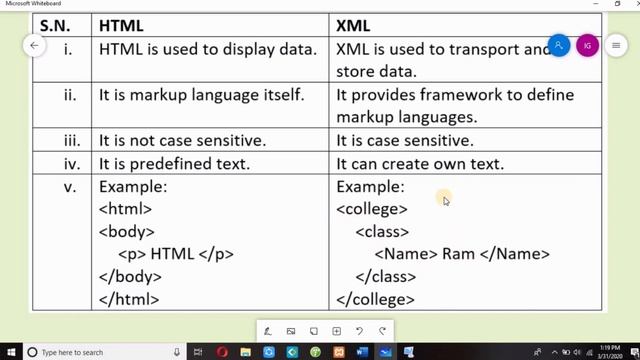The image size is (640, 360).
Task: Select 'It is case sensitive.' XML cell
Action: (x=465, y=140)
